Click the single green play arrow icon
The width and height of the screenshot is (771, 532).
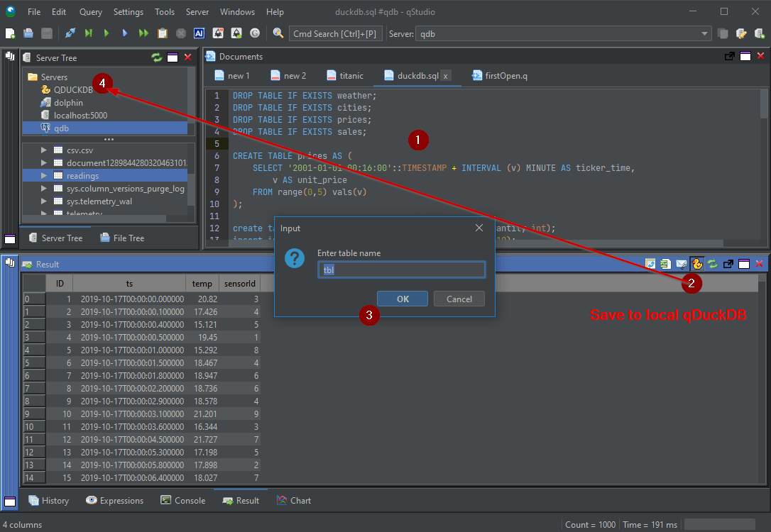pos(106,33)
